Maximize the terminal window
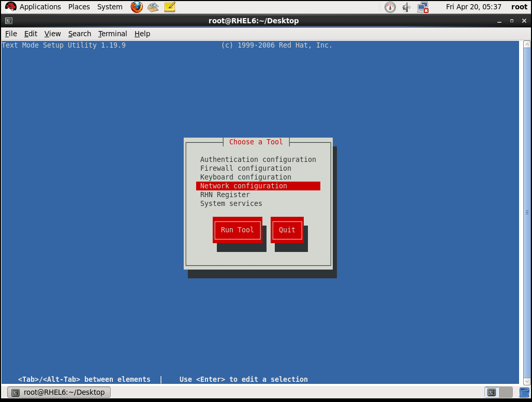Viewport: 532px width, 402px height. click(512, 21)
